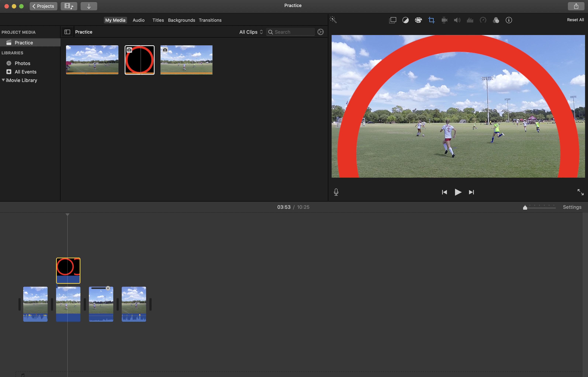588x377 pixels.
Task: Open noise reduction and equalizer icon
Action: click(x=470, y=20)
